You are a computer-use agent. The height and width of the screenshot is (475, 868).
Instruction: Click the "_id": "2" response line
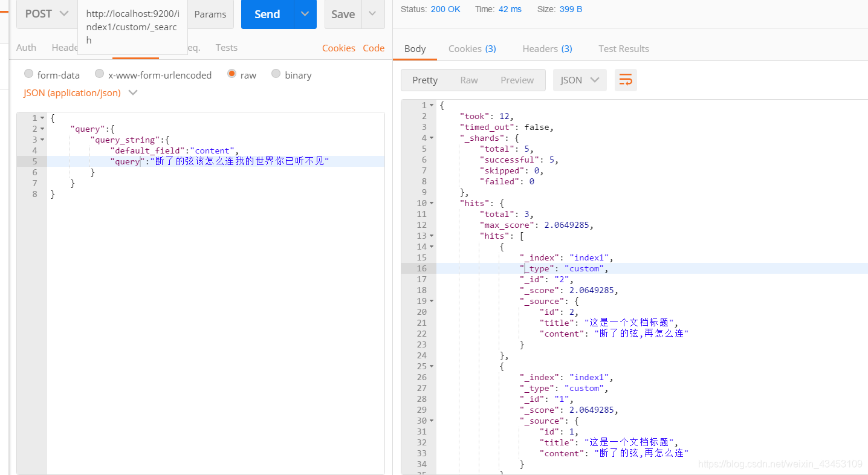(546, 279)
